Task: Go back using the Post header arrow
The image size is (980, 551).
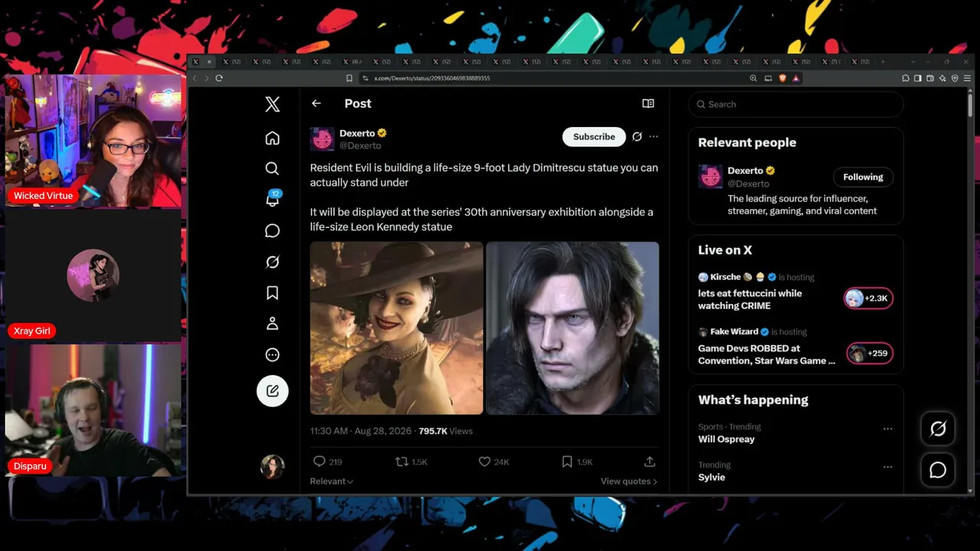Action: 316,103
